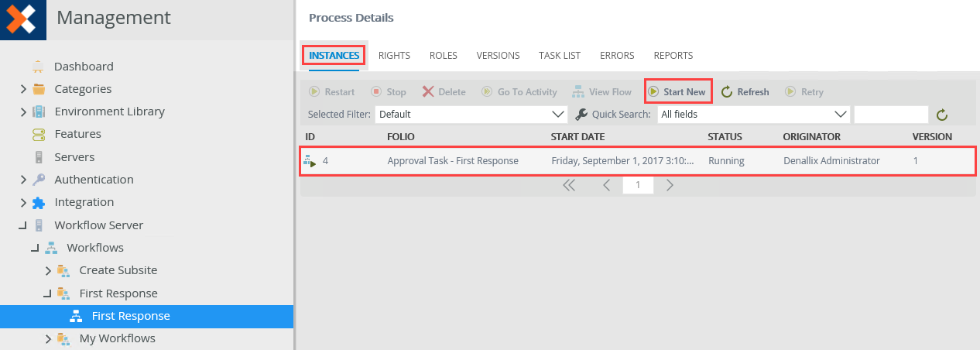Click the Stop toolbar button
This screenshot has width=980, height=350.
[x=389, y=91]
